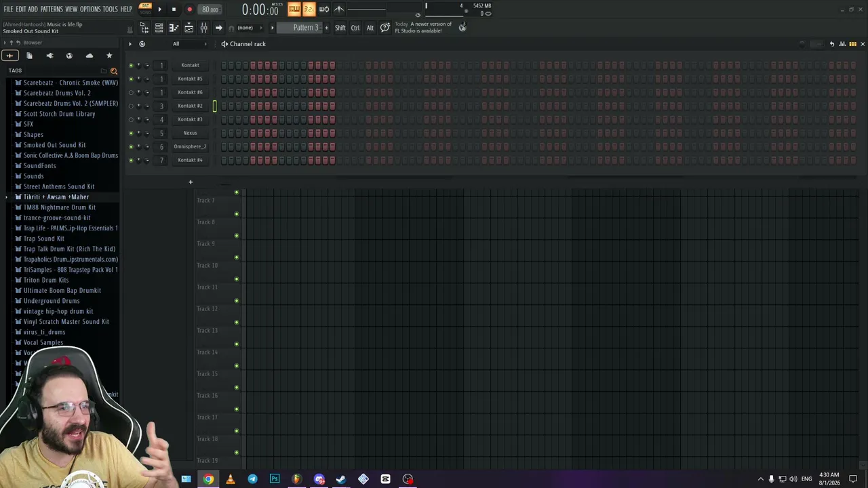Open the ADD menu
This screenshot has width=868, height=488.
(33, 9)
